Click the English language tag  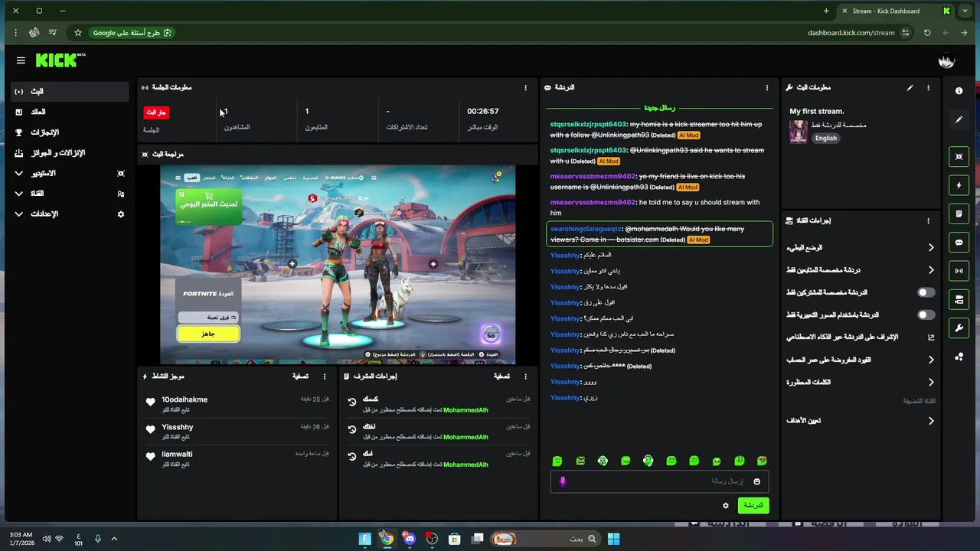(x=825, y=139)
